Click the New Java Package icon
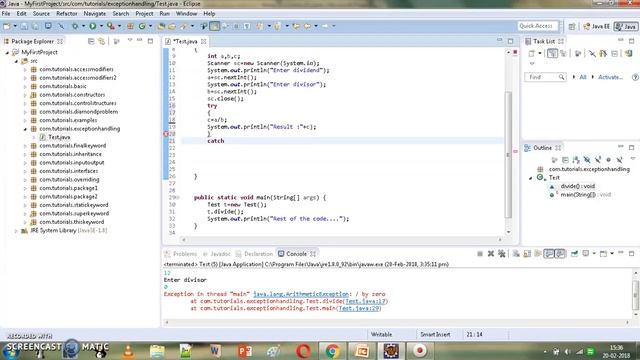Screen dimensions: 640x360 (x=131, y=26)
